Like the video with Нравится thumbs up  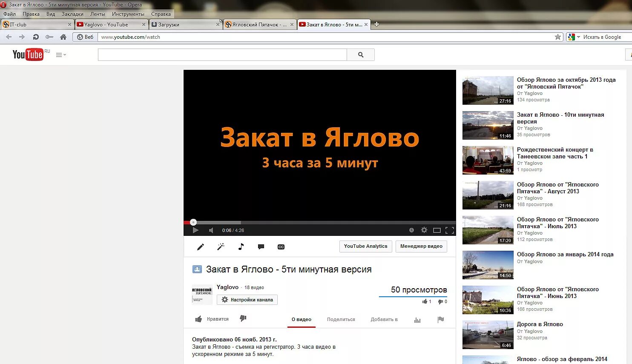[212, 319]
